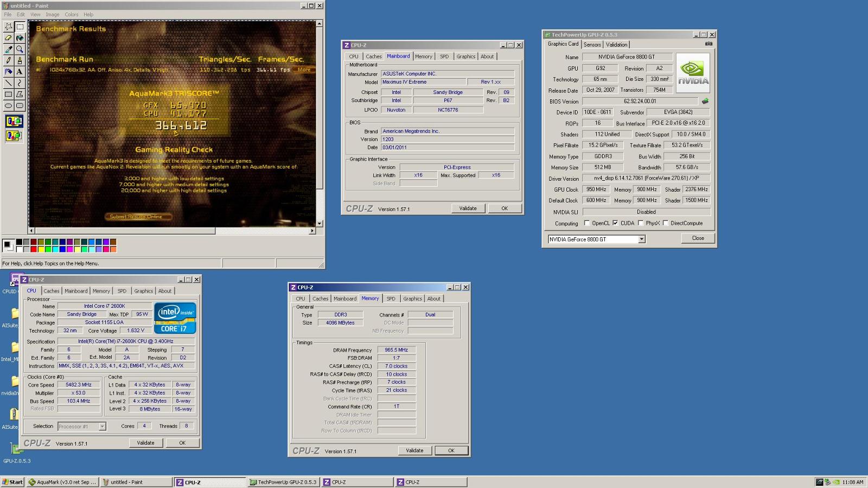This screenshot has height=488, width=868.
Task: Pick the Fill With Color bucket tool
Action: 20,38
